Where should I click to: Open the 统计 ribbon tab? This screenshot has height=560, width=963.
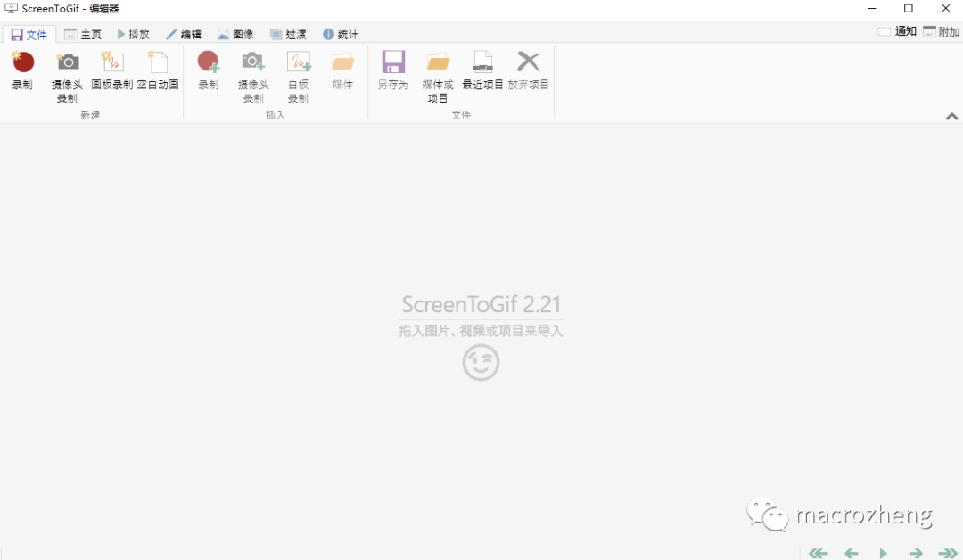[341, 35]
